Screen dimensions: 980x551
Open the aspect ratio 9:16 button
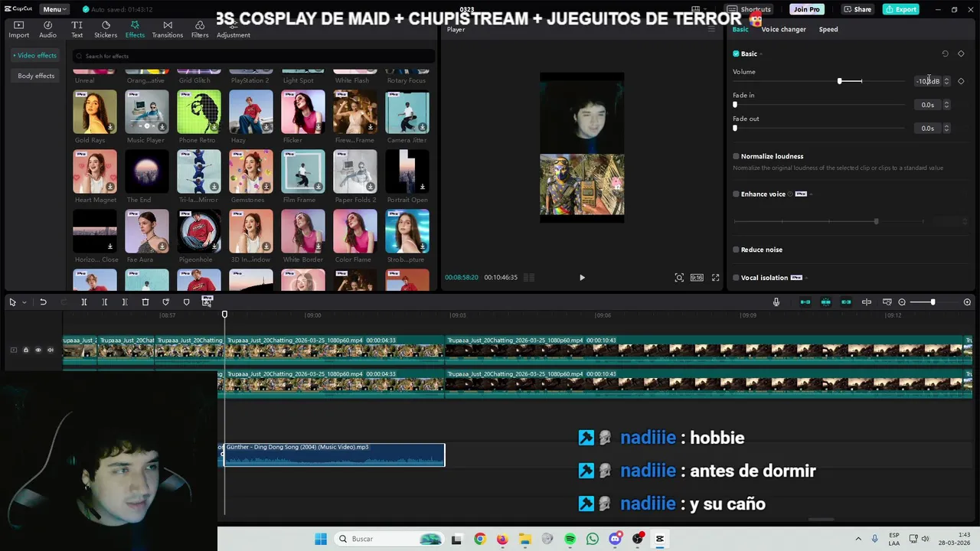pos(697,278)
